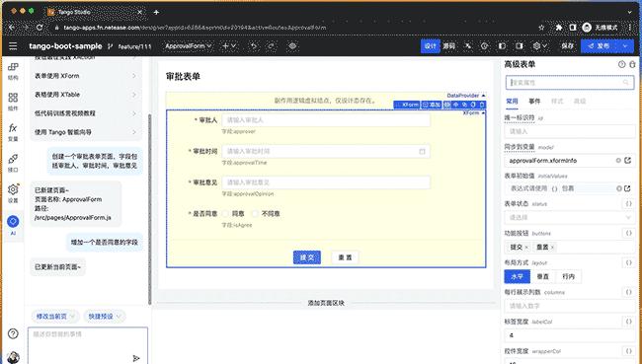Viewport: 642px width, 364px height.
Task: Open the 组件 components panel icon
Action: pos(13,102)
